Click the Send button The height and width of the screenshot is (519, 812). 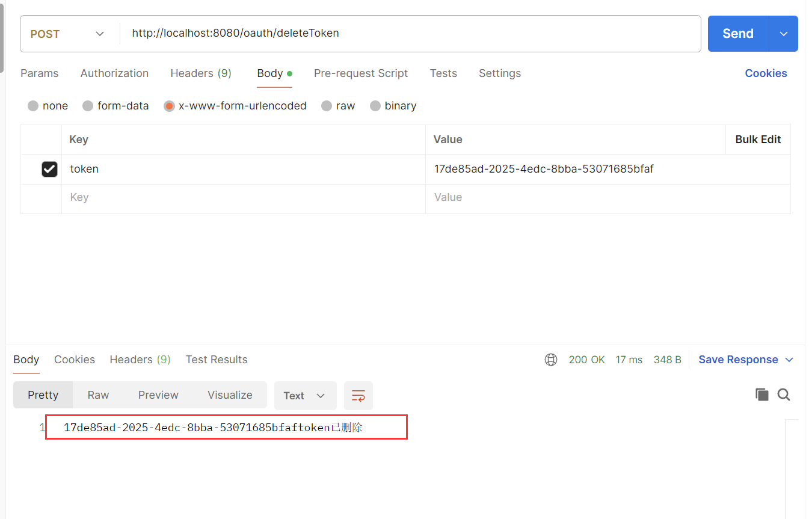(x=738, y=34)
